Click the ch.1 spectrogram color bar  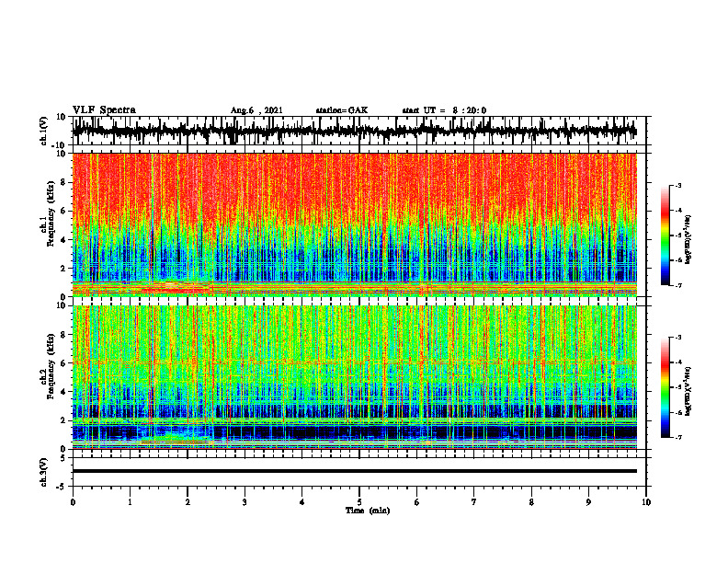665,236
